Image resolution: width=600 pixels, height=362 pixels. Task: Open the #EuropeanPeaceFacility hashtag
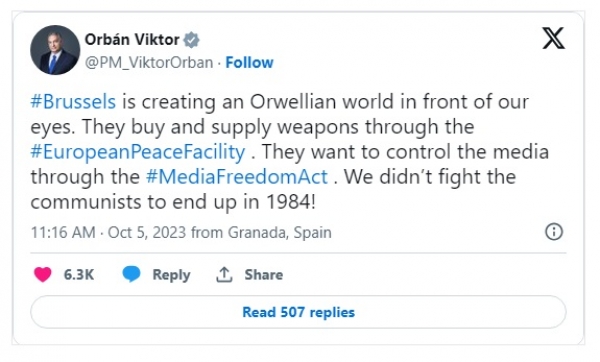tap(138, 152)
